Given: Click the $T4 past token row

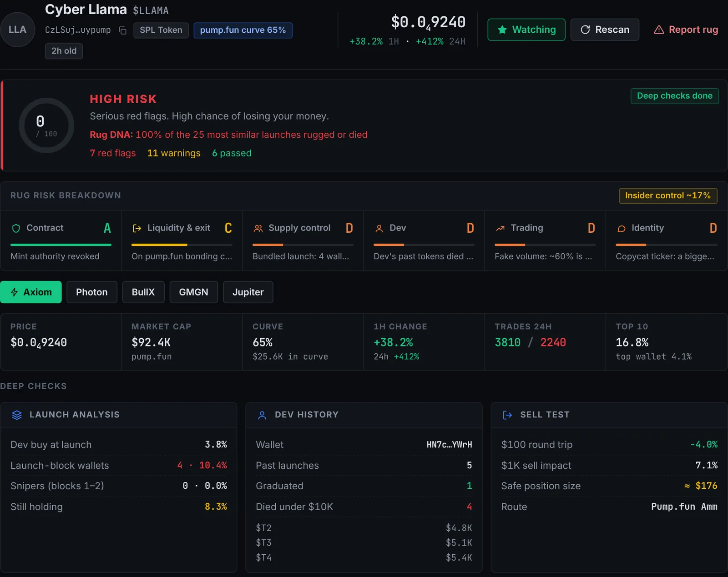Looking at the screenshot, I should tap(364, 557).
